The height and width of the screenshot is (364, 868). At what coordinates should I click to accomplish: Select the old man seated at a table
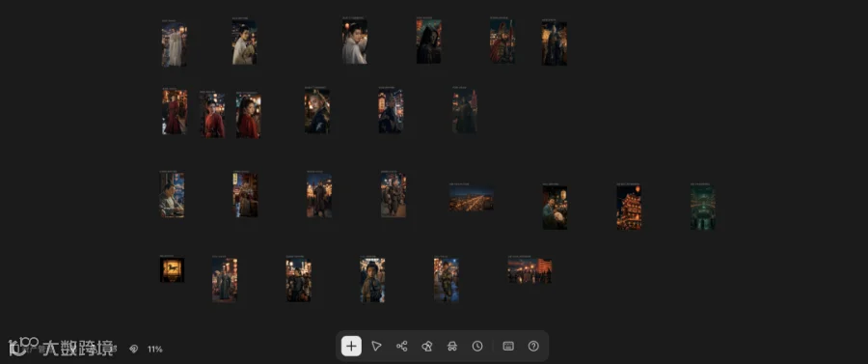(x=173, y=195)
